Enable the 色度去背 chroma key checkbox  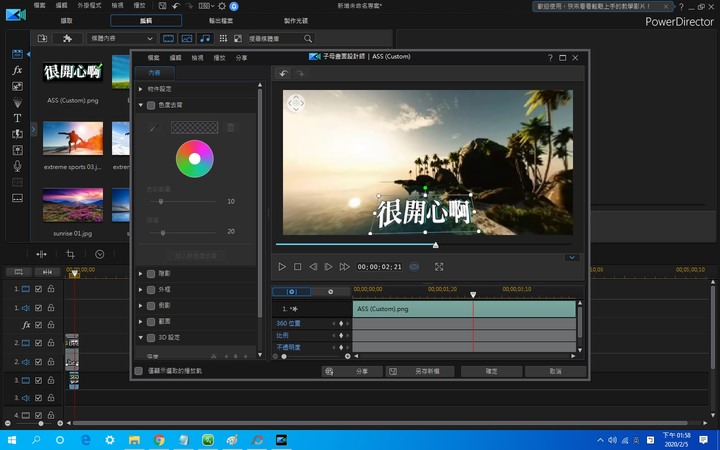(151, 105)
